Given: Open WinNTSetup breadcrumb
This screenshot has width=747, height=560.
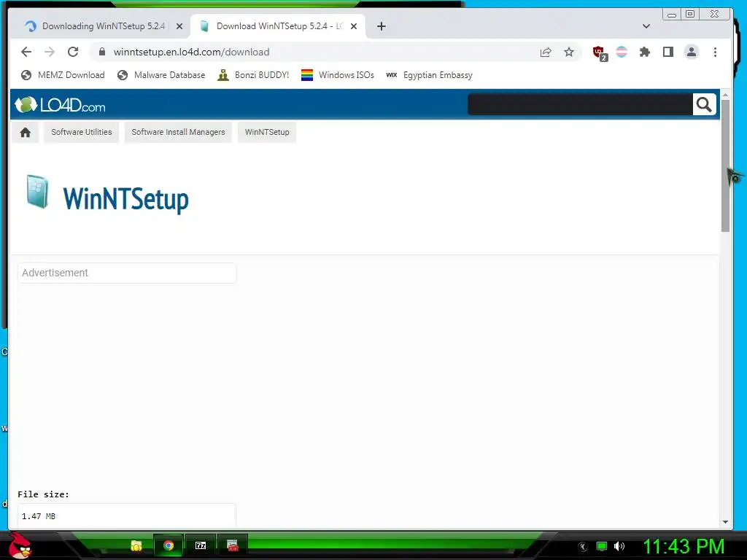Looking at the screenshot, I should point(267,132).
